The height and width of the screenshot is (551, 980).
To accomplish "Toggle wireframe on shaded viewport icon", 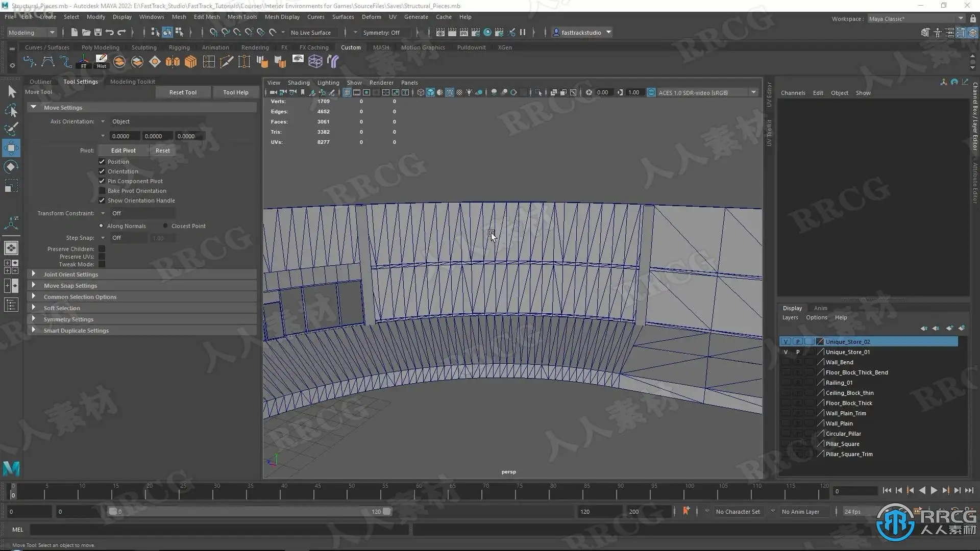I will tap(449, 92).
